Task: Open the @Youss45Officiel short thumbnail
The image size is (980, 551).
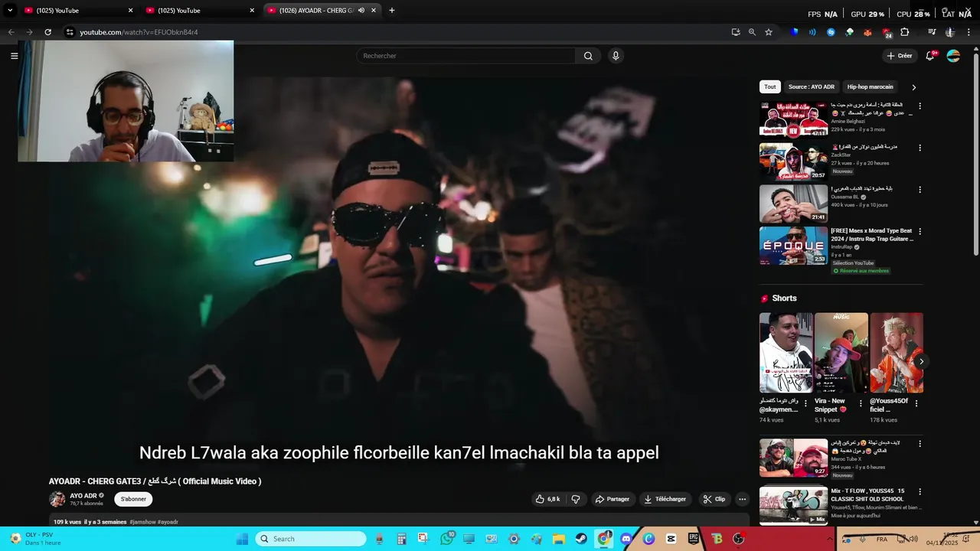Action: coord(897,353)
